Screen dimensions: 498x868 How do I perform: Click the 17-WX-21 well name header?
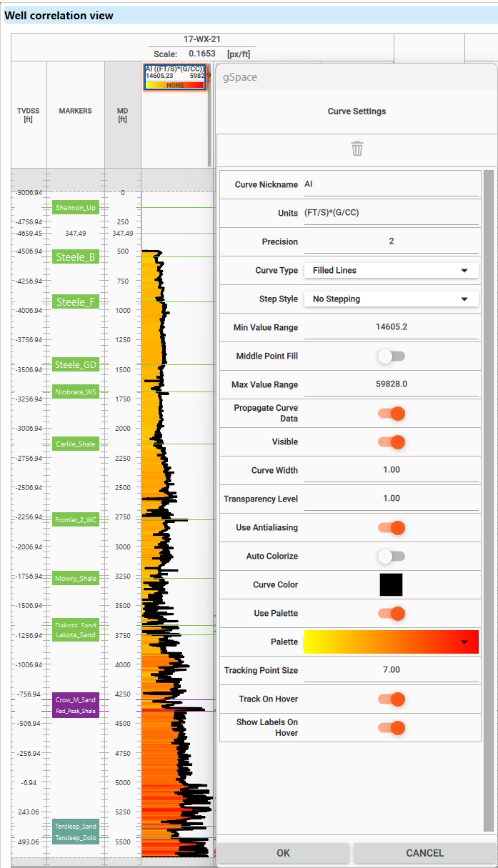point(203,40)
